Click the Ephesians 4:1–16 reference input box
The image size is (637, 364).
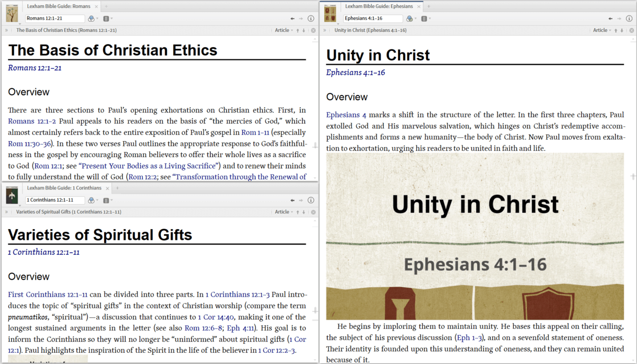pyautogui.click(x=373, y=19)
